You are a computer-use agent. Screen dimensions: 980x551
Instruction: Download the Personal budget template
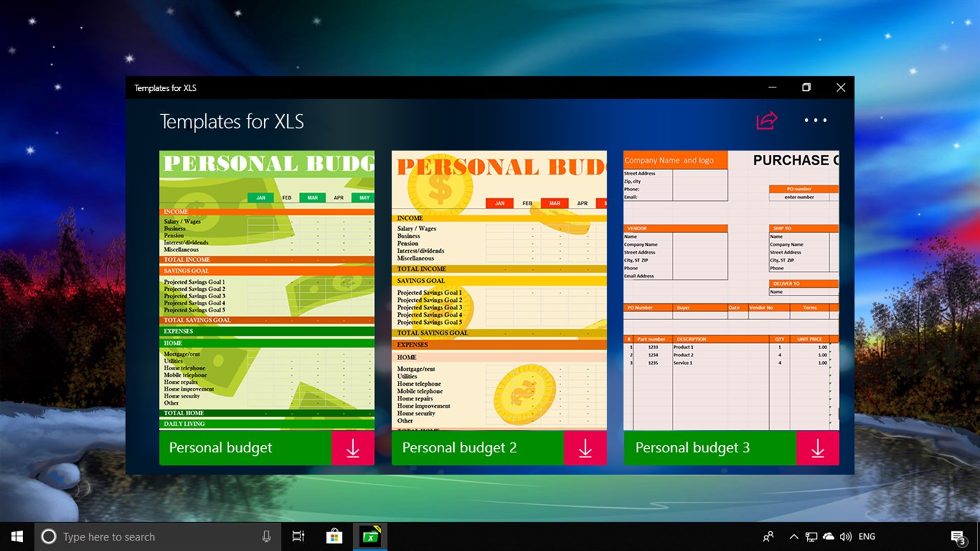(x=352, y=448)
